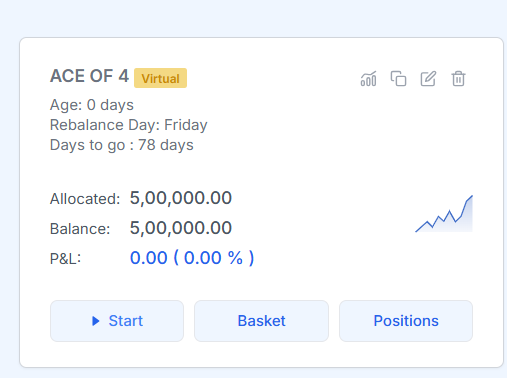Viewport: 507px width, 378px height.
Task: Open the strategy analytics chart icon
Action: click(x=368, y=79)
